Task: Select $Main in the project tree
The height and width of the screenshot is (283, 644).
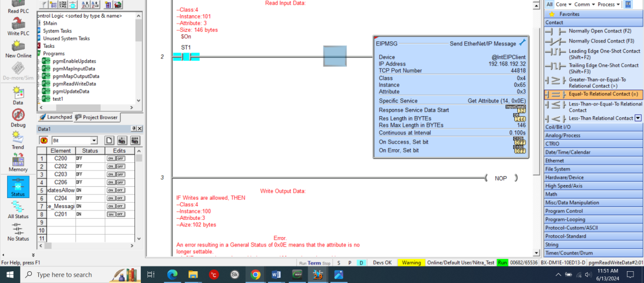Action: 50,24
